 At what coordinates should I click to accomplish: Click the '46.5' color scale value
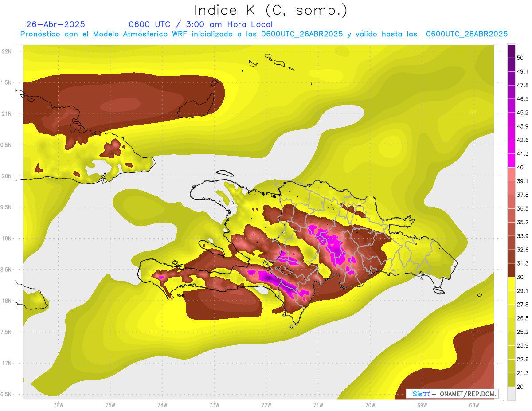522,99
